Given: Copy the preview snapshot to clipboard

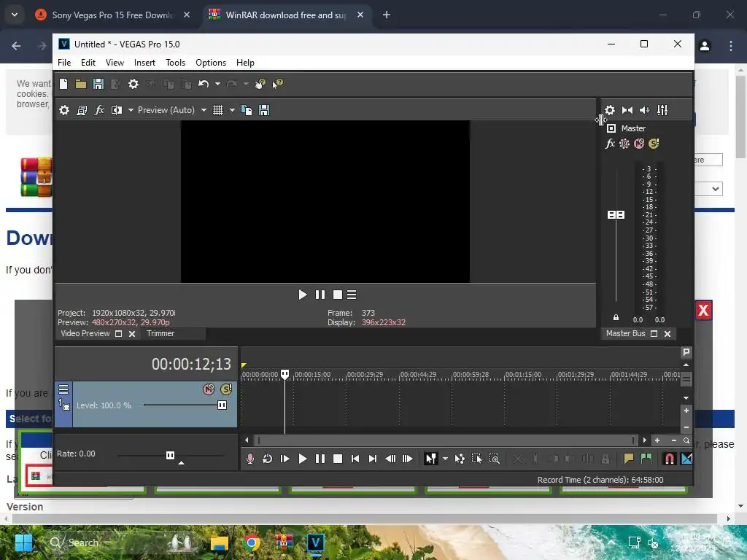Looking at the screenshot, I should [x=247, y=111].
